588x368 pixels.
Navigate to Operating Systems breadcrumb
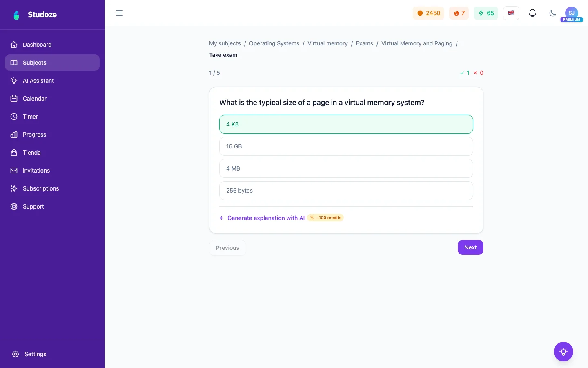(274, 43)
